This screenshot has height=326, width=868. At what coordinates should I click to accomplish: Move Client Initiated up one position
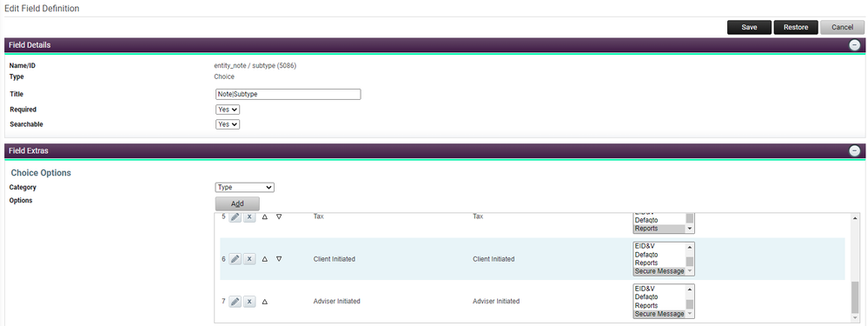point(265,259)
